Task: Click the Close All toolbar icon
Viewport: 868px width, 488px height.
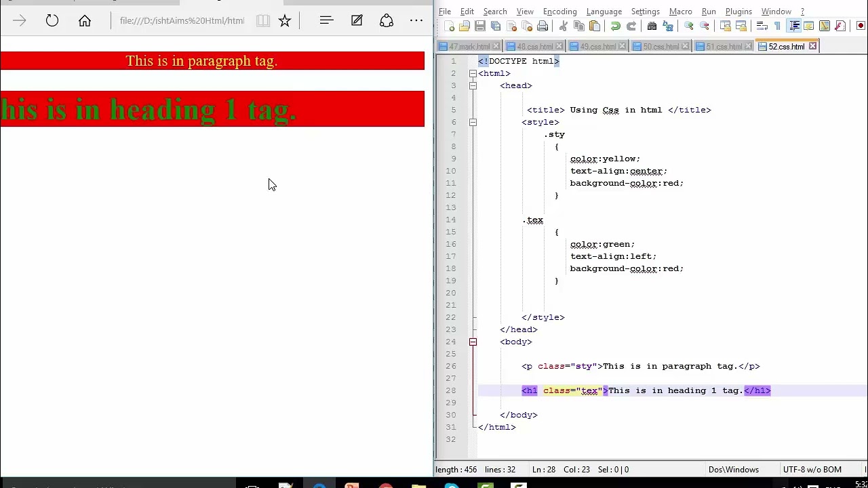Action: [x=527, y=26]
